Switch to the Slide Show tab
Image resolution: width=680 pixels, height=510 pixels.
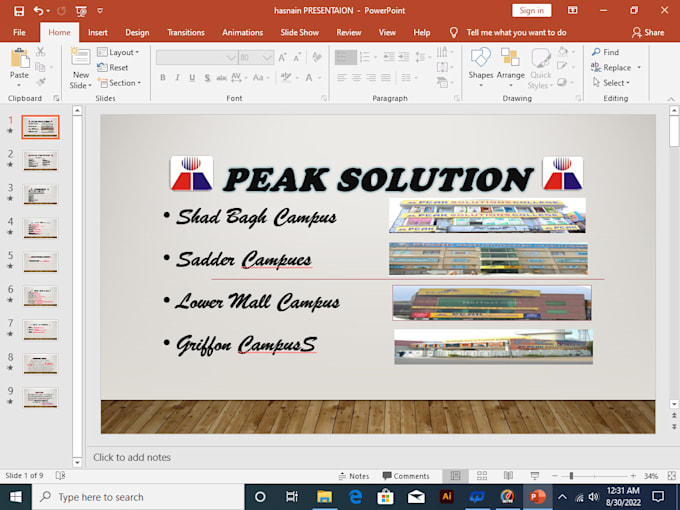(299, 33)
